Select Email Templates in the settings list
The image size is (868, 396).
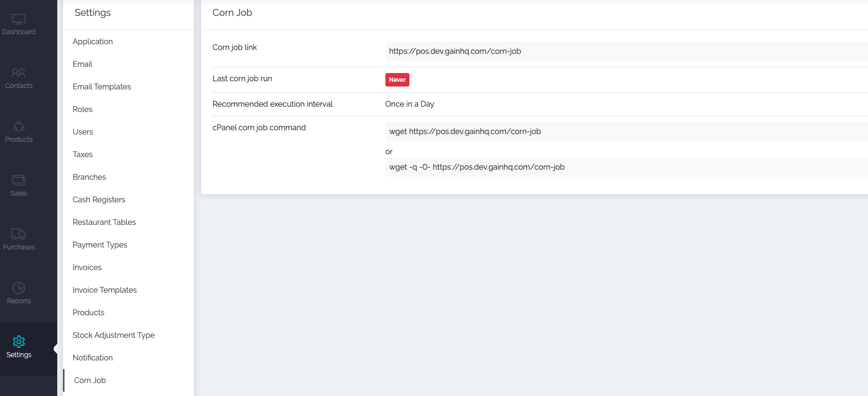click(102, 87)
